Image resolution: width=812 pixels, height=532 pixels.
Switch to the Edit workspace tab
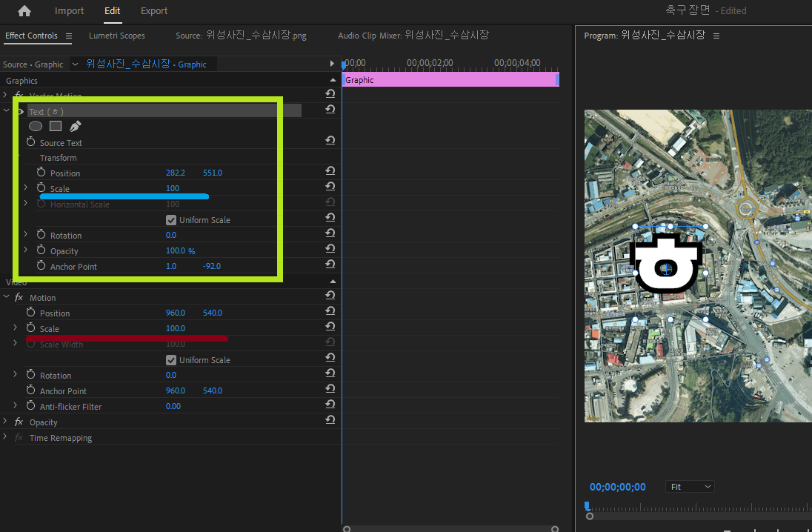point(112,11)
